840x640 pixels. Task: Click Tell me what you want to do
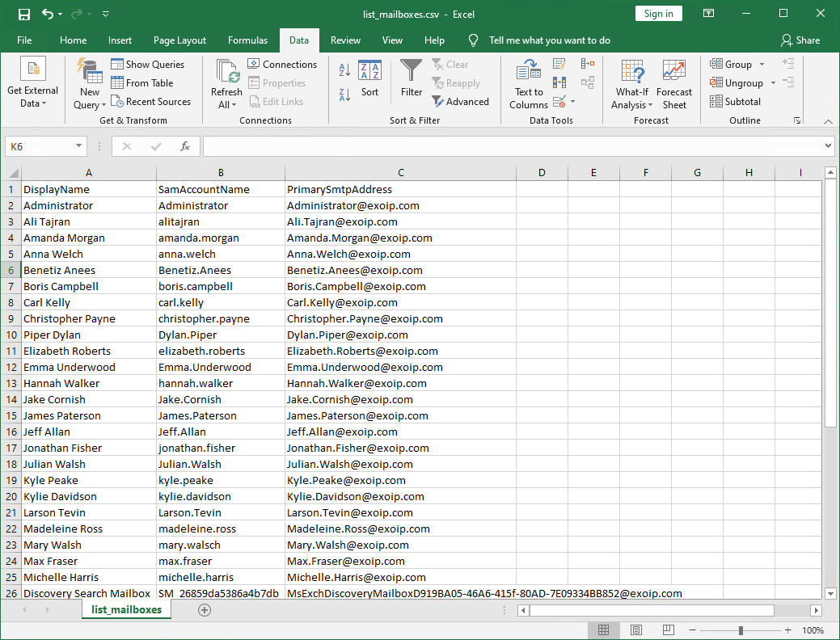click(549, 40)
